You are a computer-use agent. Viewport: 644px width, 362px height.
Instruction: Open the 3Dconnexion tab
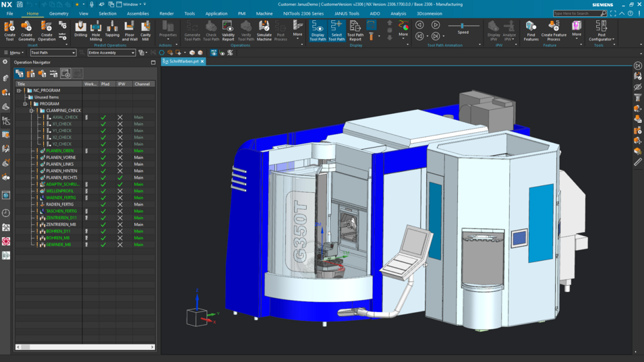pos(429,13)
